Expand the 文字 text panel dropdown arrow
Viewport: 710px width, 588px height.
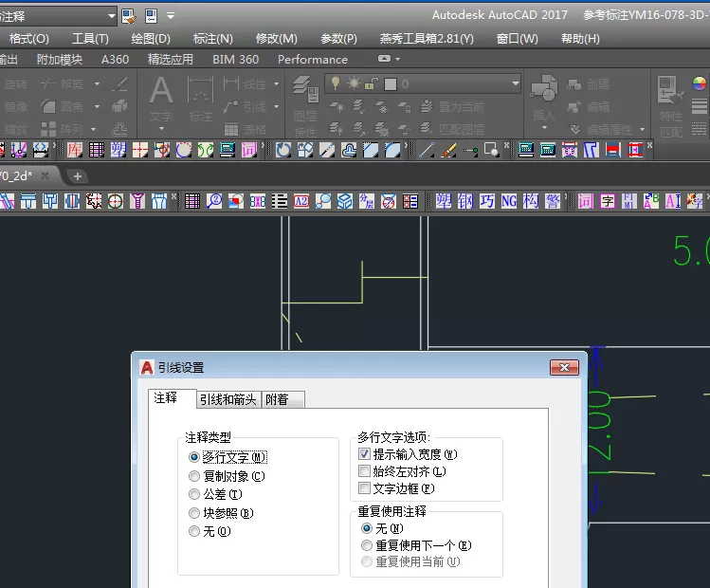click(161, 129)
